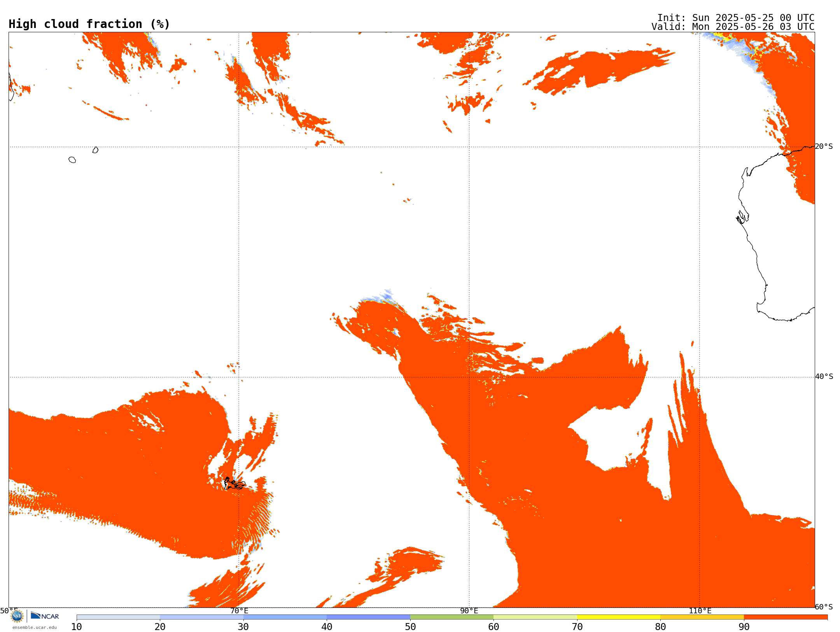This screenshot has height=632, width=840.
Task: Click the colorbar tick label 70
Action: point(577,627)
